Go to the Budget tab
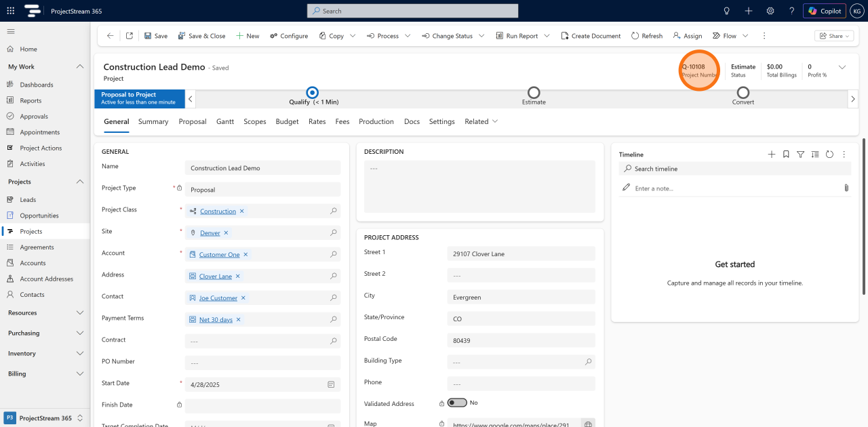Image resolution: width=868 pixels, height=427 pixels. coord(287,121)
